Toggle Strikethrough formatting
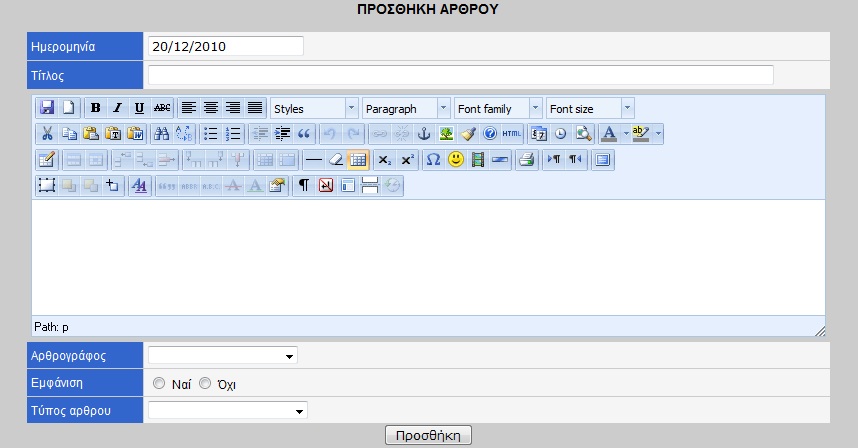Image resolution: width=858 pixels, height=448 pixels. 161,108
